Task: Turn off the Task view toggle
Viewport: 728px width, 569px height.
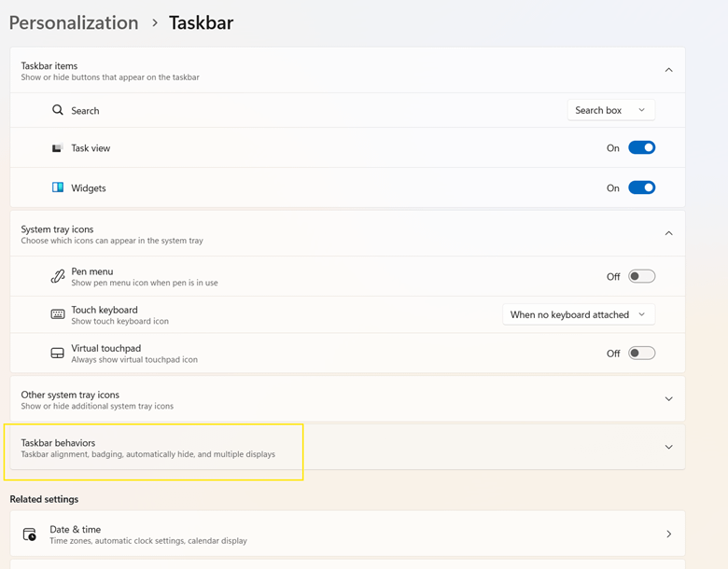Action: coord(641,147)
